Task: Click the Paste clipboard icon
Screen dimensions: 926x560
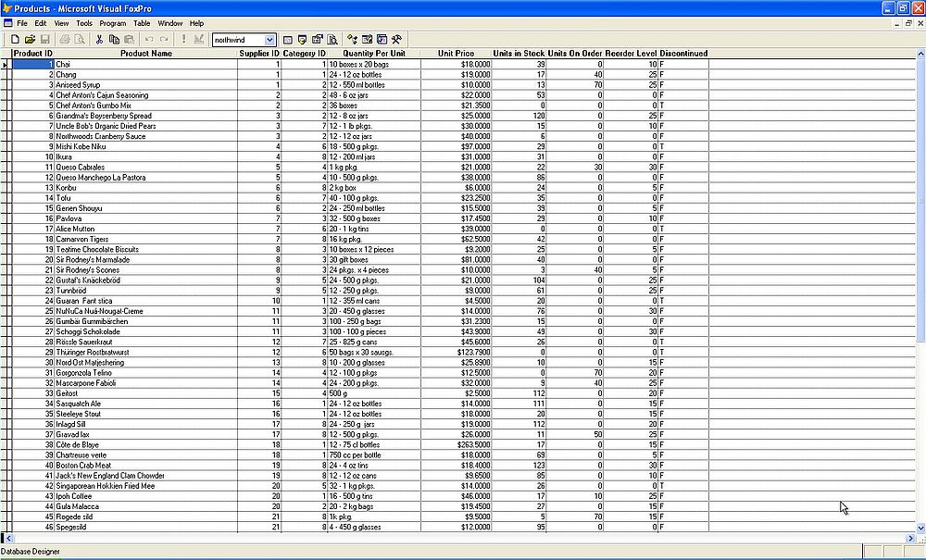Action: tap(129, 40)
